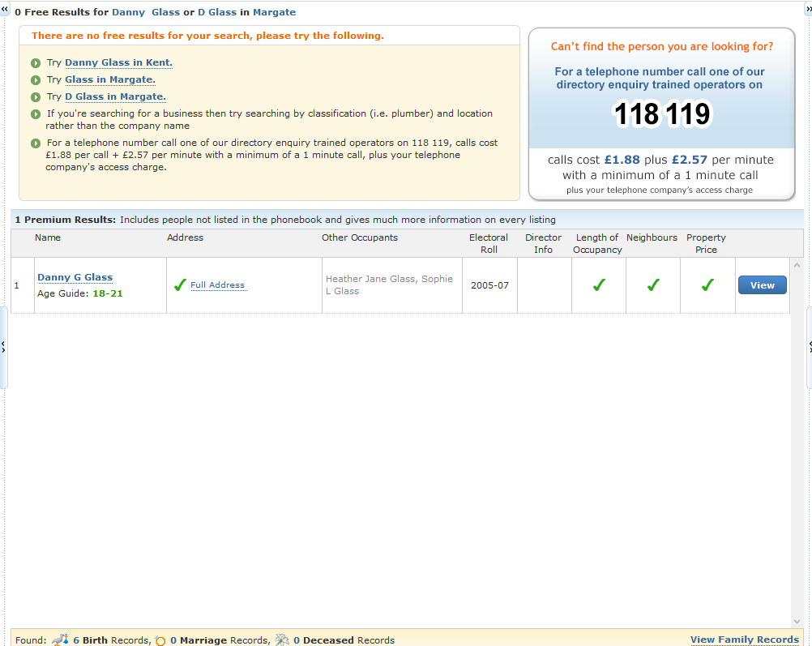
Task: Click the Name column header
Action: pyautogui.click(x=48, y=237)
